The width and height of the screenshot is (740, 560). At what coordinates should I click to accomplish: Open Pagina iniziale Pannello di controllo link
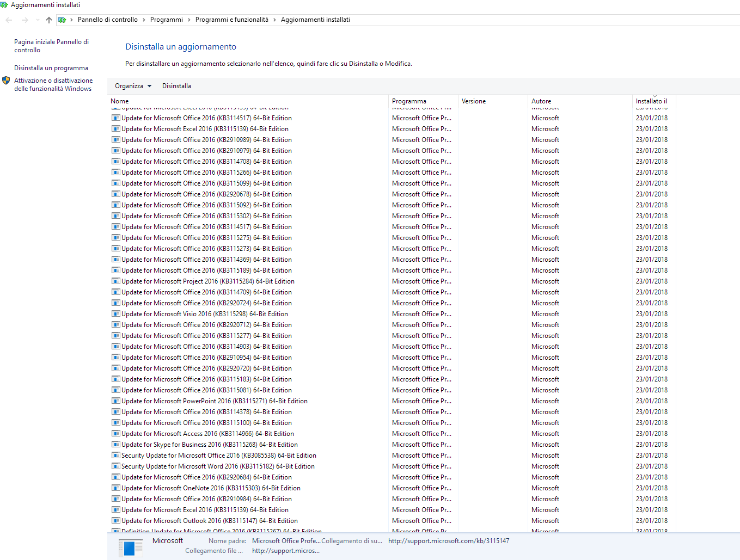coord(51,46)
